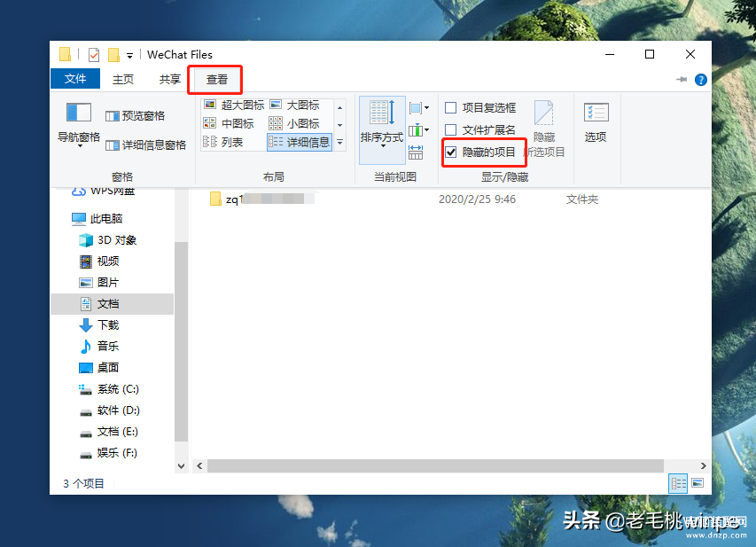Select 下载 in the navigation tree
This screenshot has height=547, width=756.
(x=107, y=325)
